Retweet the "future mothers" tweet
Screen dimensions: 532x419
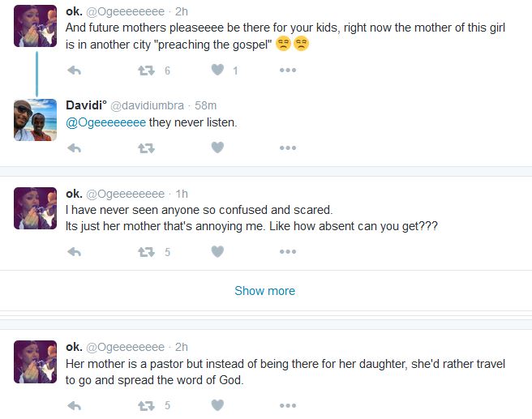pyautogui.click(x=146, y=71)
